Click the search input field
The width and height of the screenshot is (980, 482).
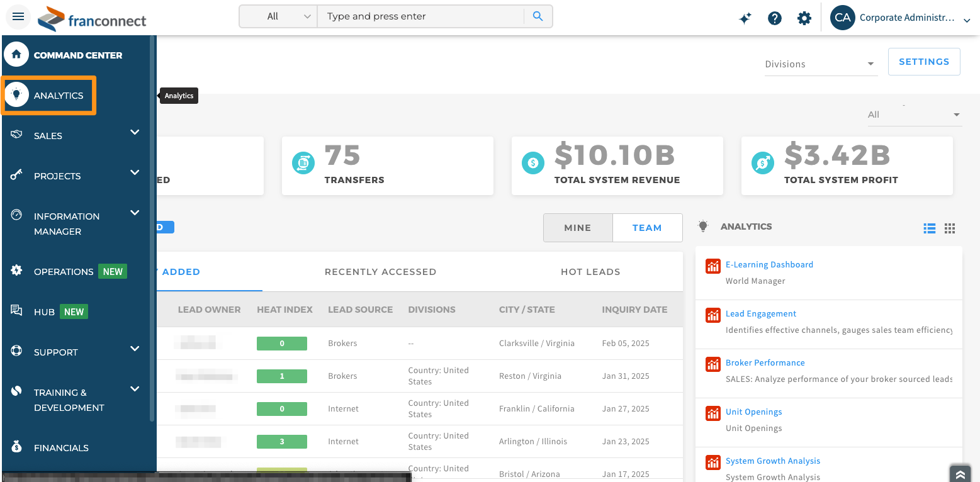point(421,16)
